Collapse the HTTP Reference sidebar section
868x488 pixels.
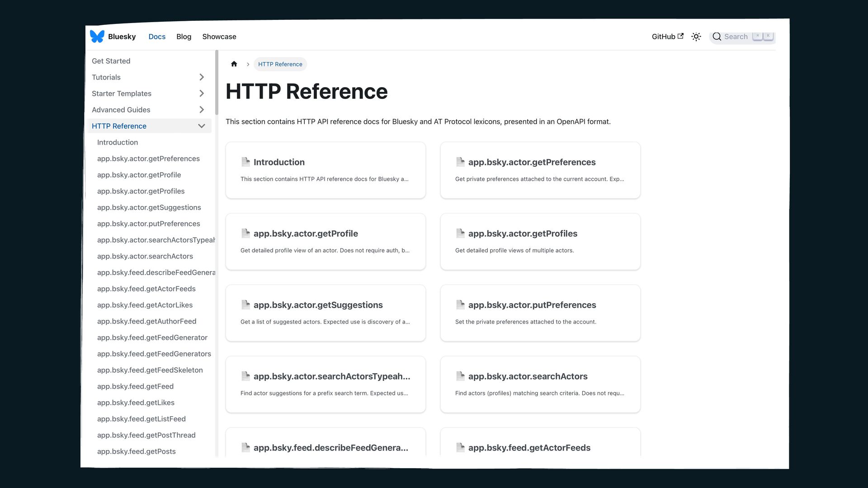pyautogui.click(x=202, y=126)
